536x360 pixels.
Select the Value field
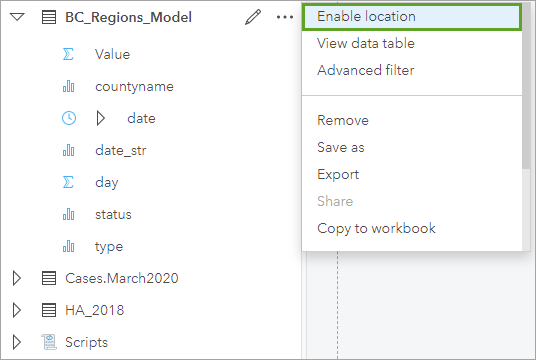pos(112,54)
